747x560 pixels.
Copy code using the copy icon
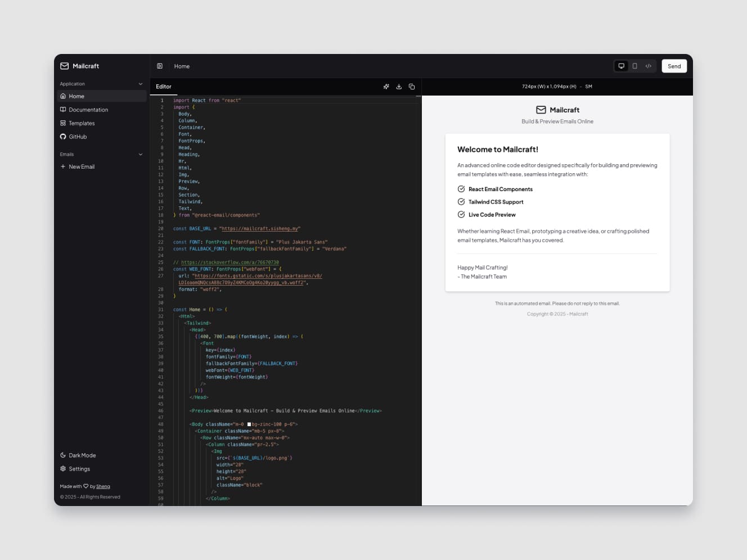[x=412, y=87]
